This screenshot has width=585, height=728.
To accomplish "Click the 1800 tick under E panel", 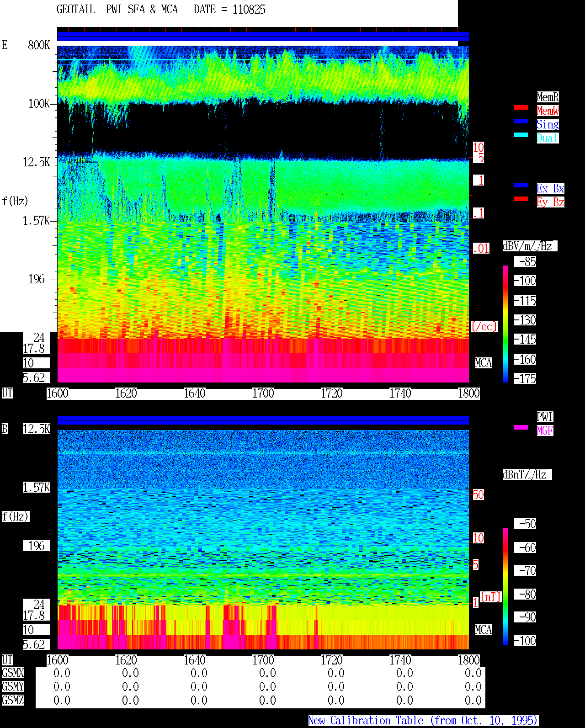I will 469,393.
